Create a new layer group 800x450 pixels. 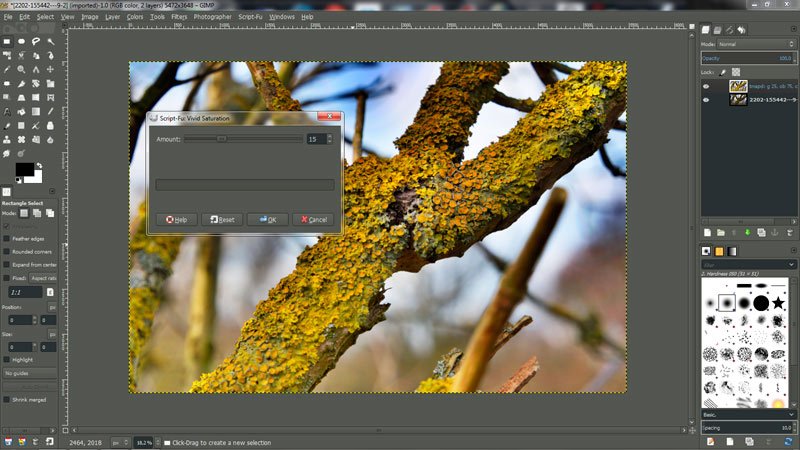720,233
